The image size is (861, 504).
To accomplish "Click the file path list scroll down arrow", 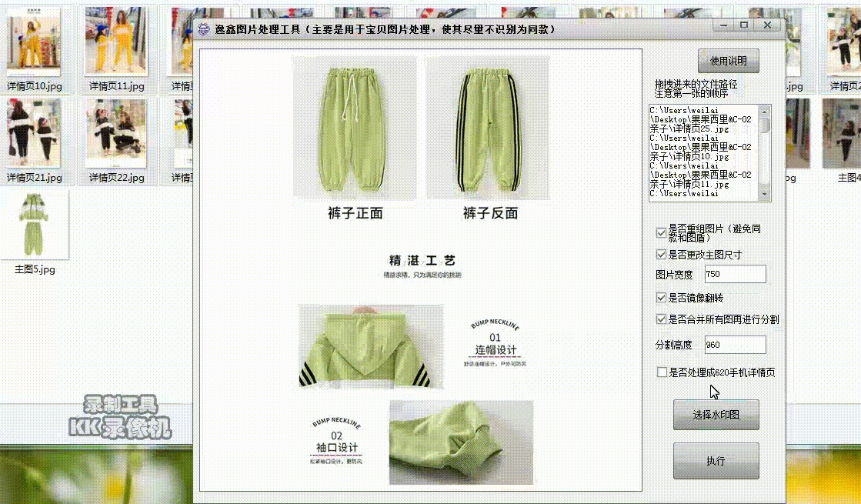I will click(x=764, y=195).
